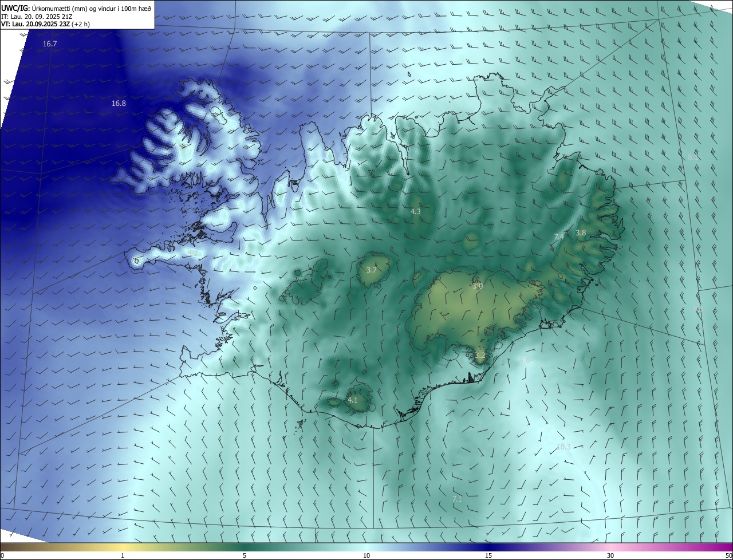Click the colorbar tick label 1

(123, 555)
